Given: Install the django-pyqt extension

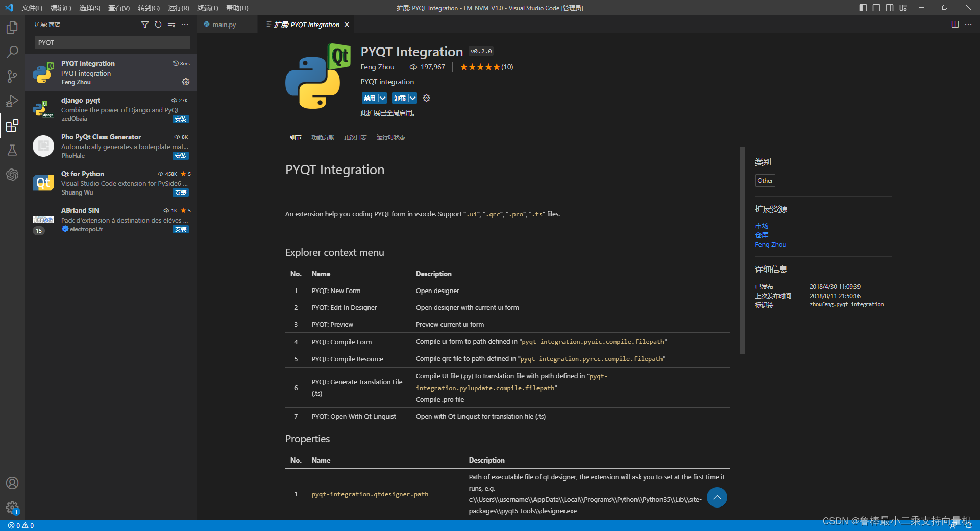Looking at the screenshot, I should click(x=181, y=119).
